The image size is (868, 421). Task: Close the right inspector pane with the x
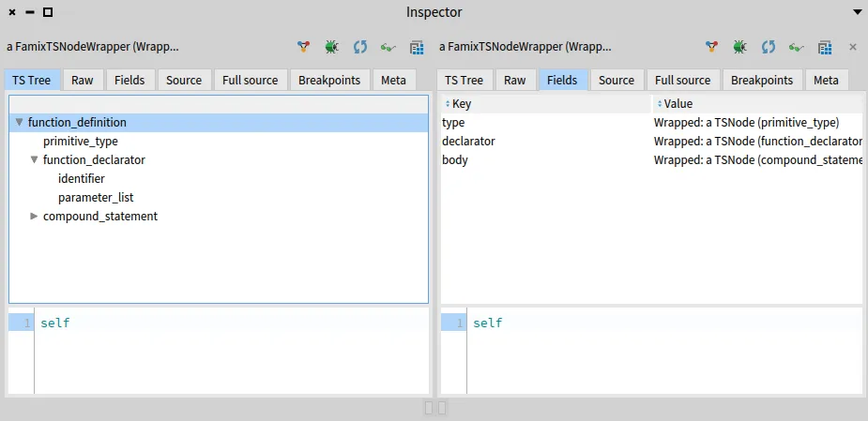[853, 47]
